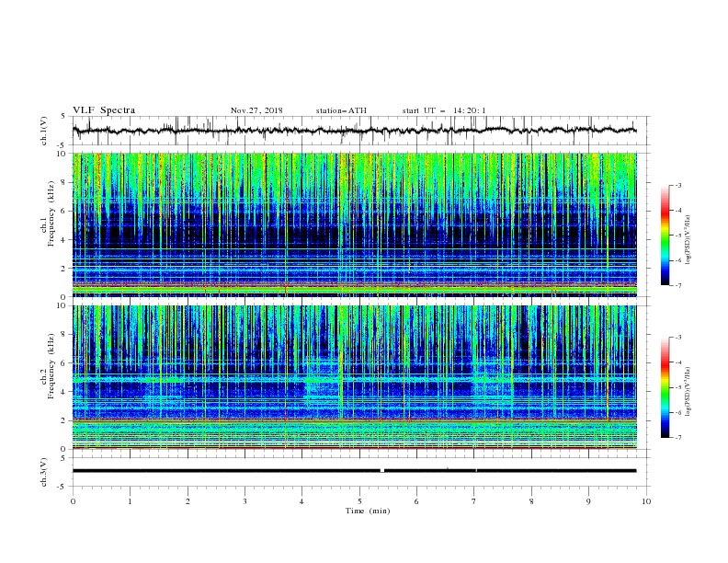728x563 pixels.
Task: Click the "7" tick on the time axis
Action: tap(474, 501)
